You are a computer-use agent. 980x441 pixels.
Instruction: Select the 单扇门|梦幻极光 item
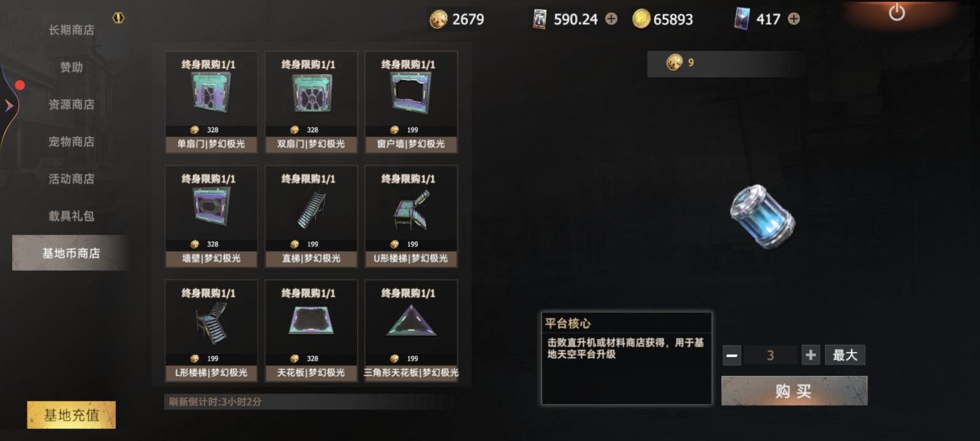(x=211, y=102)
